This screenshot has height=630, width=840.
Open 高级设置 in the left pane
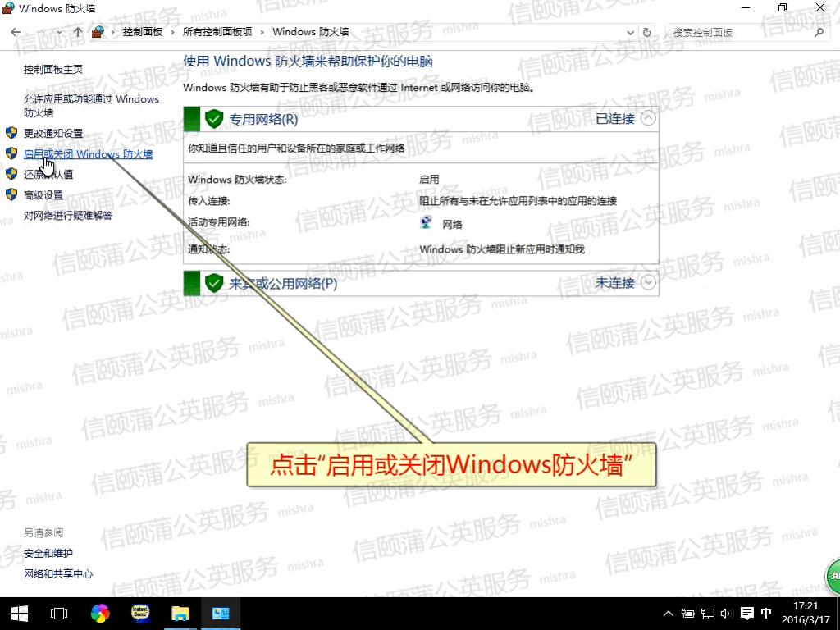[43, 195]
